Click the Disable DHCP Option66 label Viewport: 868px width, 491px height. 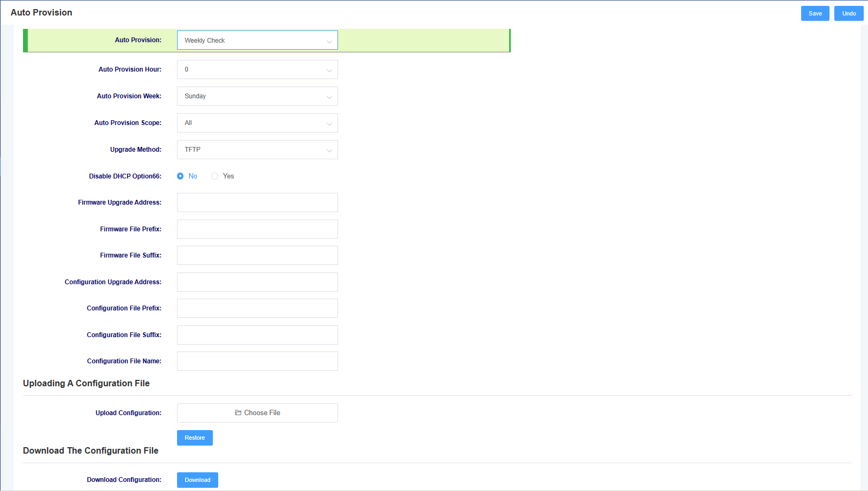(125, 176)
